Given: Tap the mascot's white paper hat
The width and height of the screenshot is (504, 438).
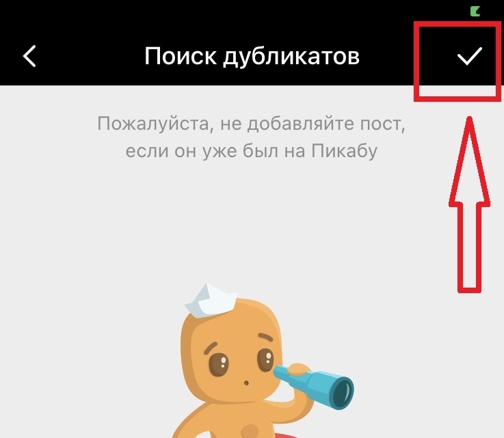Looking at the screenshot, I should (x=211, y=300).
